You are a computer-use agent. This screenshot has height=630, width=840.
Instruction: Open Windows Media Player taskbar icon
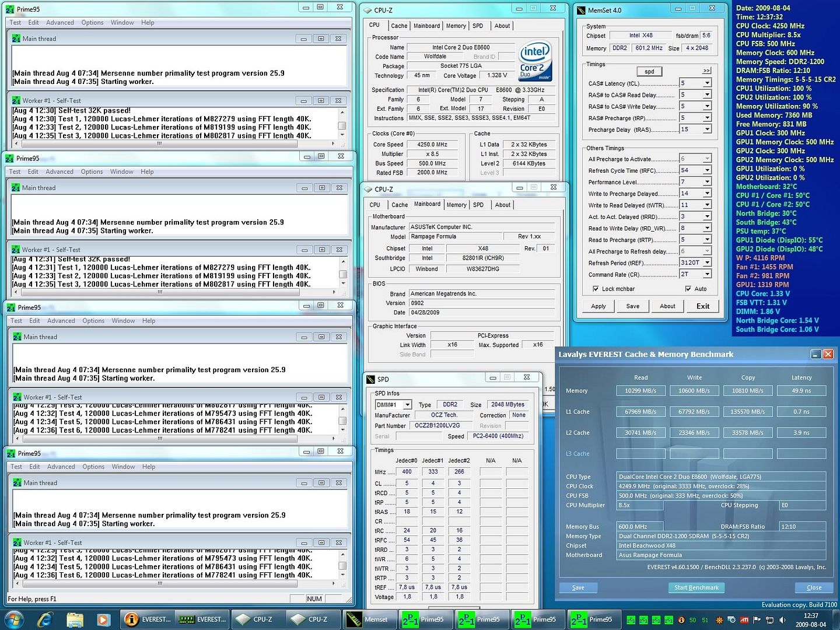tap(103, 619)
